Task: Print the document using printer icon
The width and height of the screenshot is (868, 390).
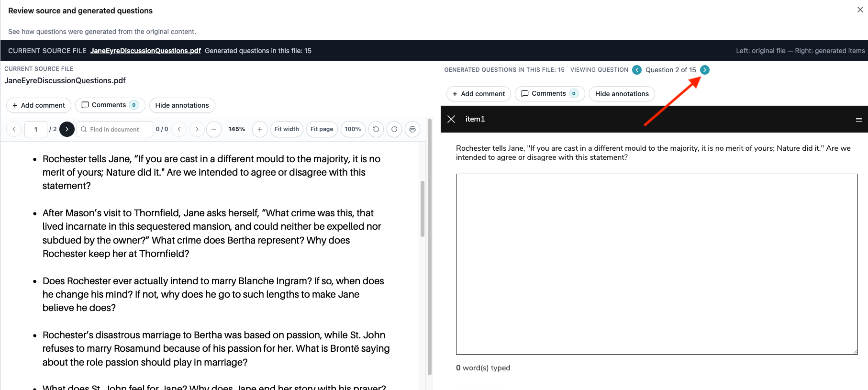Action: pyautogui.click(x=412, y=129)
